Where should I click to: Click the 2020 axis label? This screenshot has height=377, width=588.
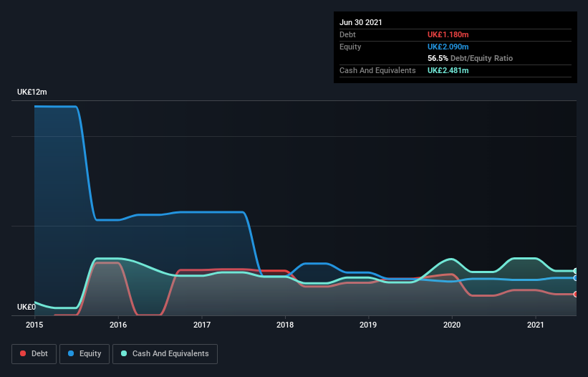point(452,325)
